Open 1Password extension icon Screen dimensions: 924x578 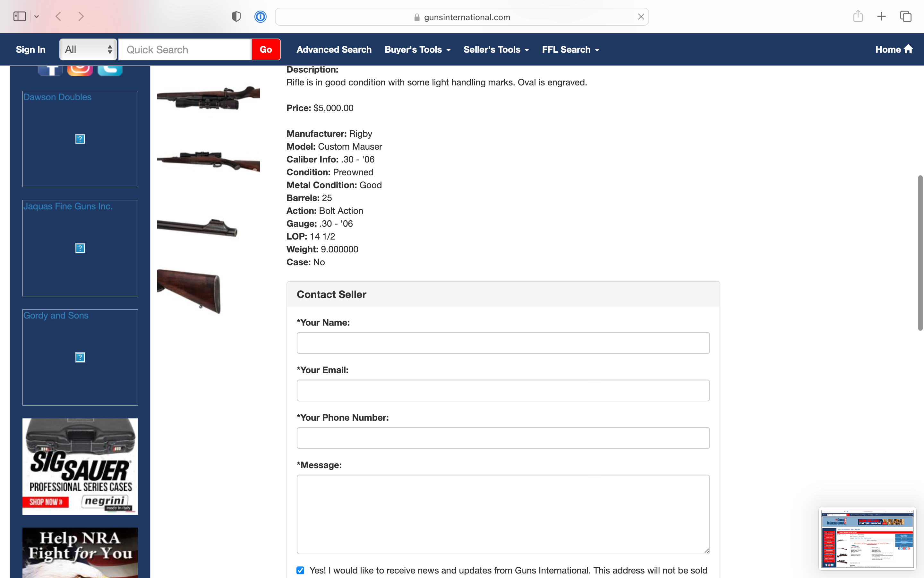tap(261, 16)
